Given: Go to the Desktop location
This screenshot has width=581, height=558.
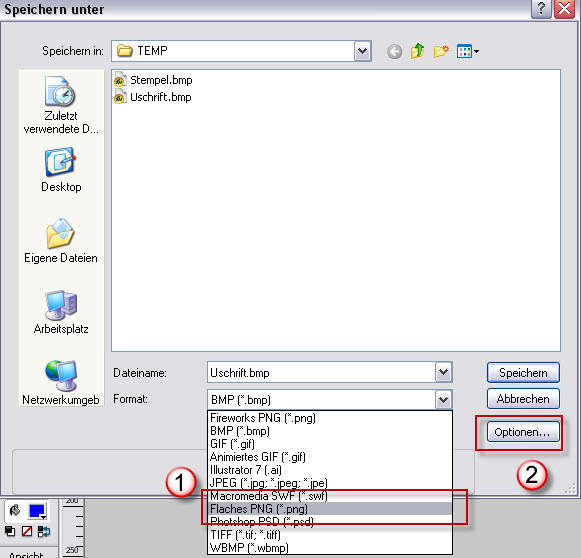Looking at the screenshot, I should click(x=61, y=170).
